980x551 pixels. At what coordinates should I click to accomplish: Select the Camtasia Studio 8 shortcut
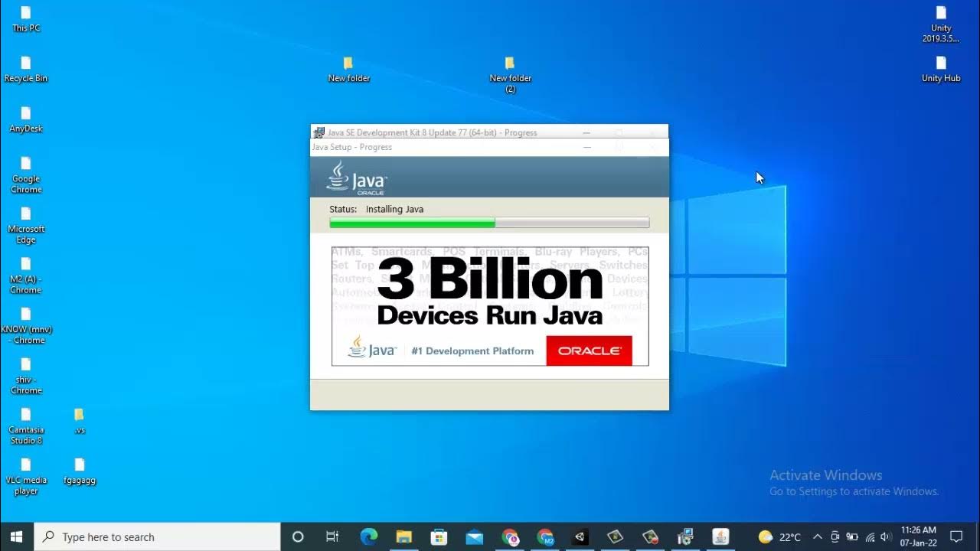coord(26,426)
